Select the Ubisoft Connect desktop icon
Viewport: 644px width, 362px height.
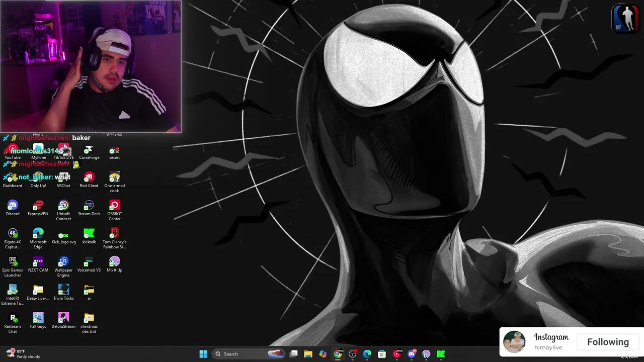click(x=63, y=210)
